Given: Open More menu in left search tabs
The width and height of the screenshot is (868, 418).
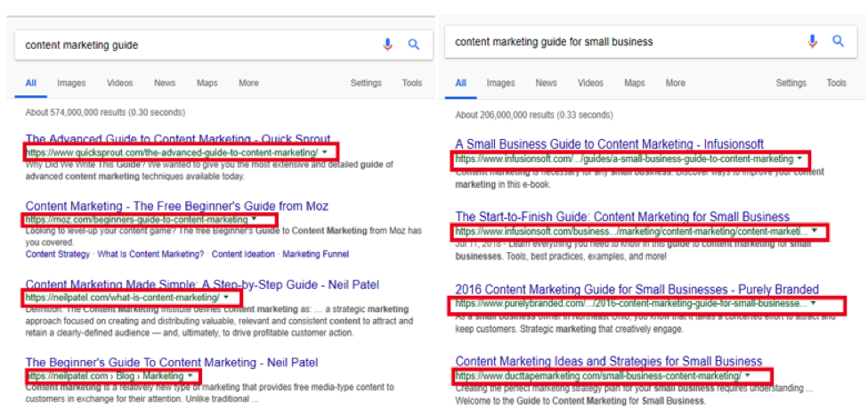Looking at the screenshot, I should pos(248,83).
